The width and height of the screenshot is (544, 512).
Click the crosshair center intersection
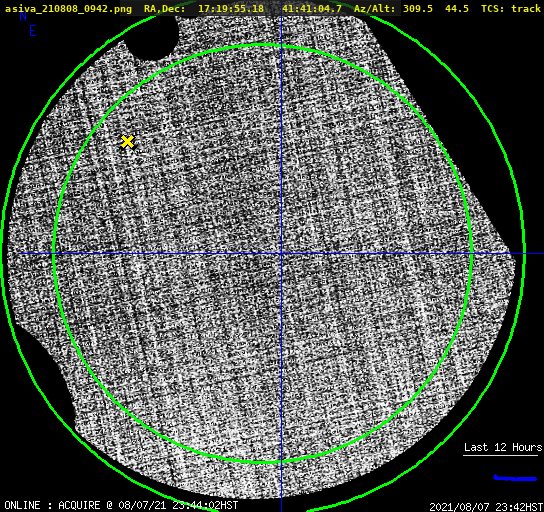pos(281,254)
